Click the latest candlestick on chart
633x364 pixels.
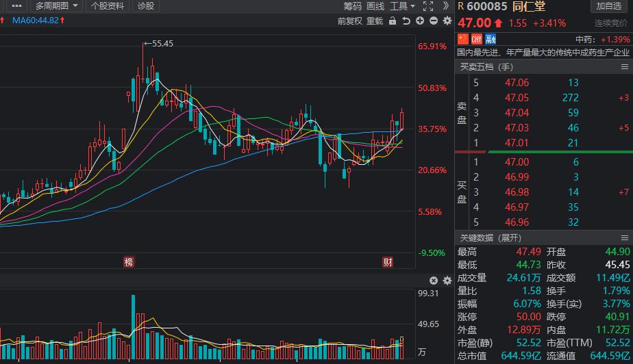[401, 119]
